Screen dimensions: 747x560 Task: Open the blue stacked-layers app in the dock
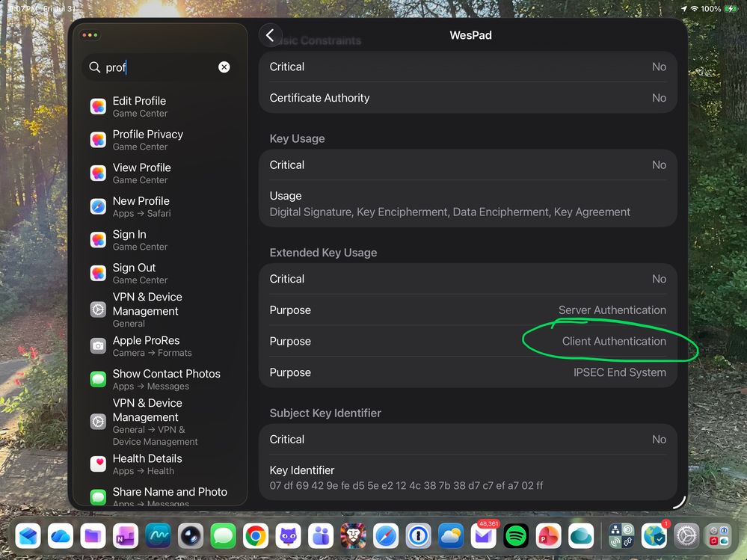pos(28,536)
